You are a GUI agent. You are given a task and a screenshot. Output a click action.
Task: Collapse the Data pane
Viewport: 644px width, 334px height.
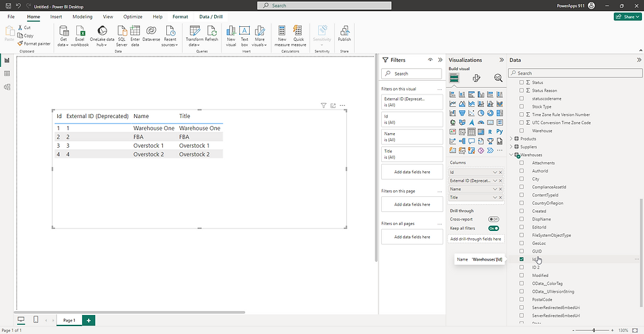pyautogui.click(x=639, y=60)
